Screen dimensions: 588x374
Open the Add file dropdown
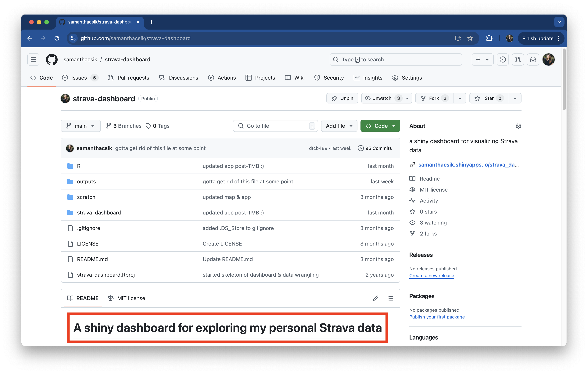click(339, 126)
